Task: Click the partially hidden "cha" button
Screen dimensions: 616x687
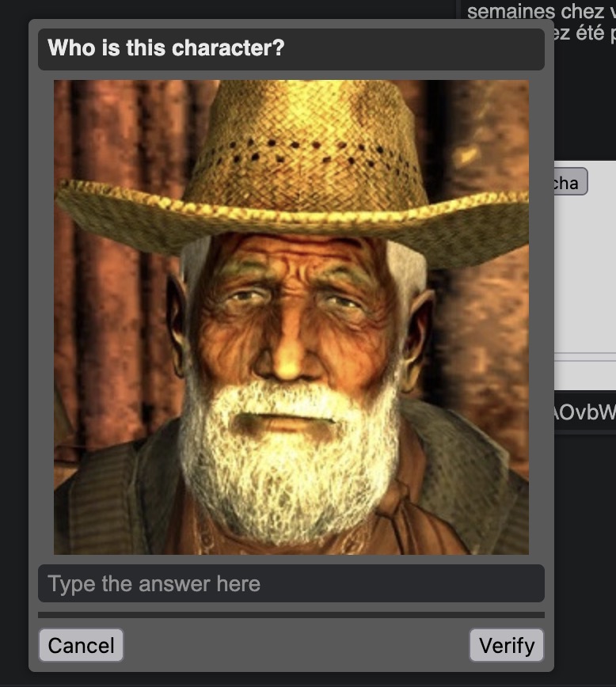Action: (x=570, y=181)
